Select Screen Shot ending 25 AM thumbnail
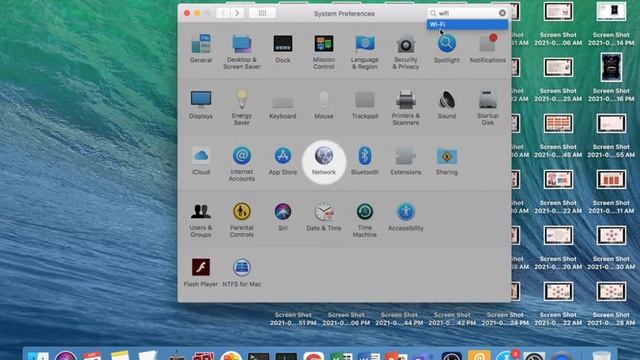The image size is (640, 360). [x=558, y=68]
